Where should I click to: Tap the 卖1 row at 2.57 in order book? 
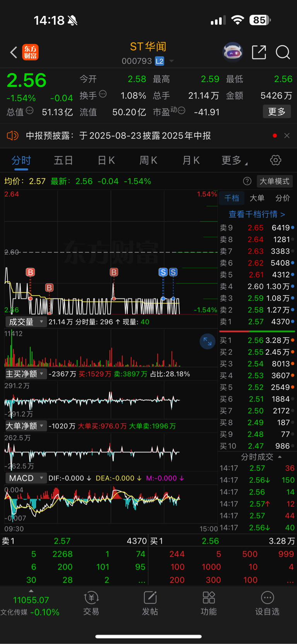coord(257,321)
